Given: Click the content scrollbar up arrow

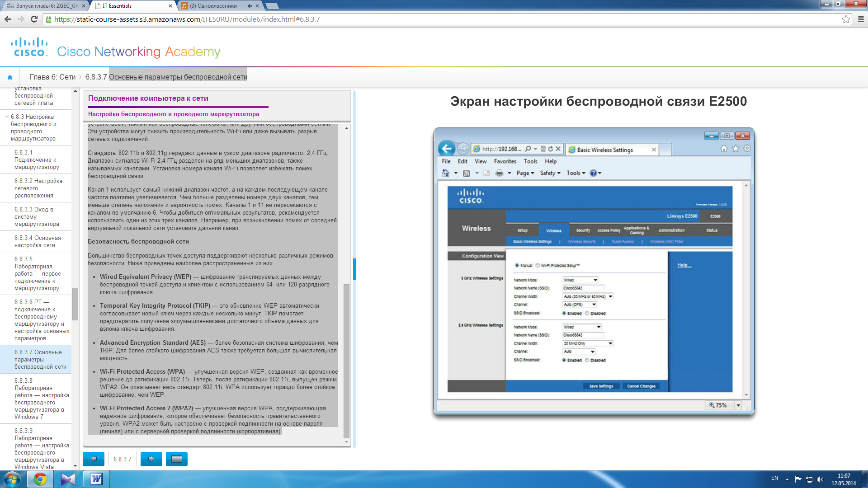Looking at the screenshot, I should pyautogui.click(x=346, y=128).
